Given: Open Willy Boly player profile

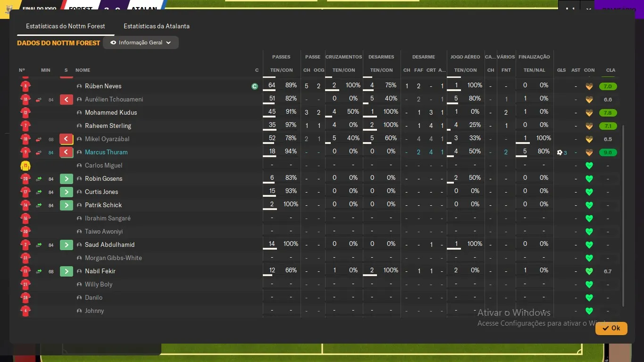Looking at the screenshot, I should pos(99,285).
